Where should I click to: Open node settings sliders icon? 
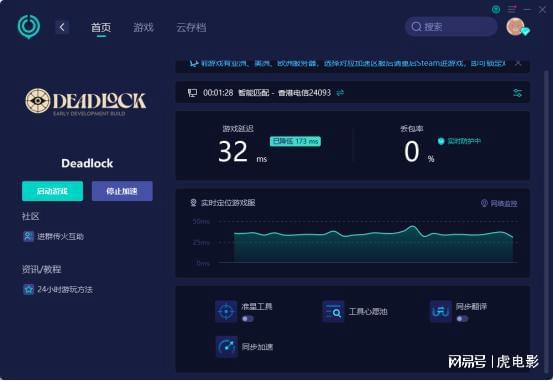coord(517,93)
